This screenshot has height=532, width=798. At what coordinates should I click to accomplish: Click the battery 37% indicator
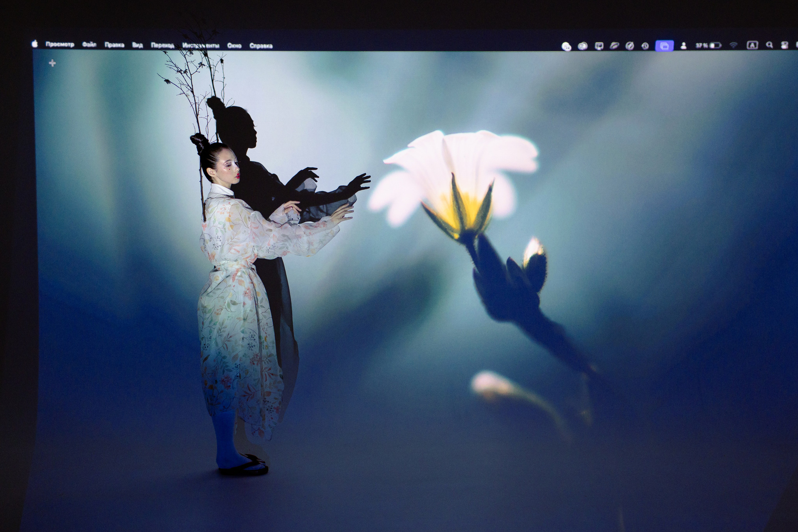click(709, 45)
